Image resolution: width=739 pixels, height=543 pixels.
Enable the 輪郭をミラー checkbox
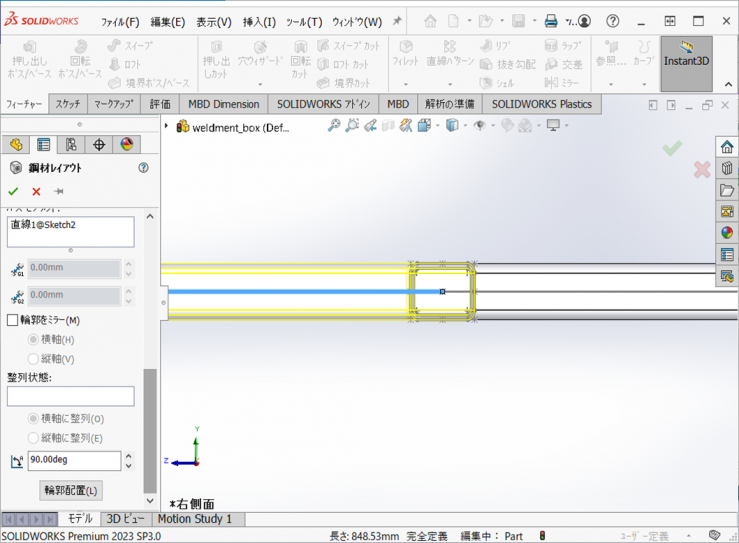point(13,321)
